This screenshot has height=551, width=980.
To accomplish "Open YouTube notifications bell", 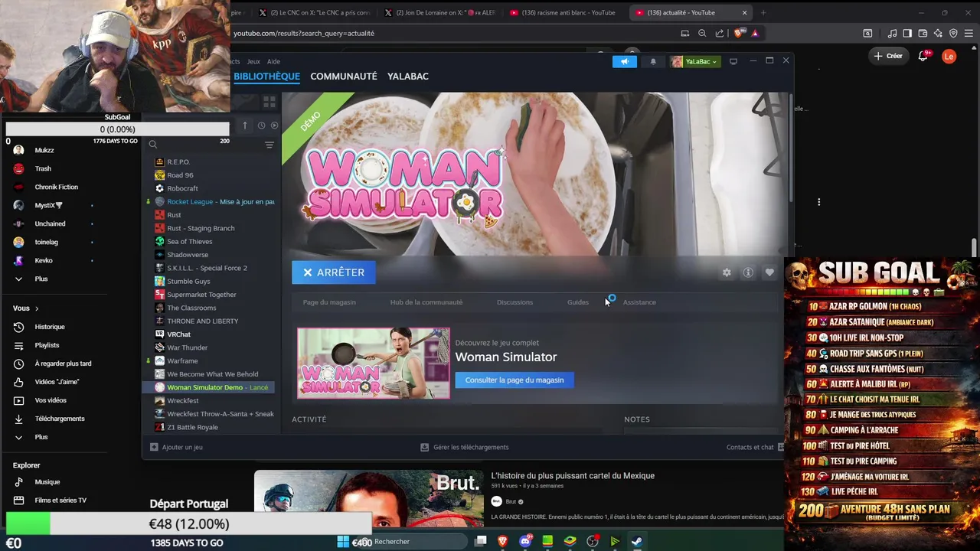I will pyautogui.click(x=923, y=56).
